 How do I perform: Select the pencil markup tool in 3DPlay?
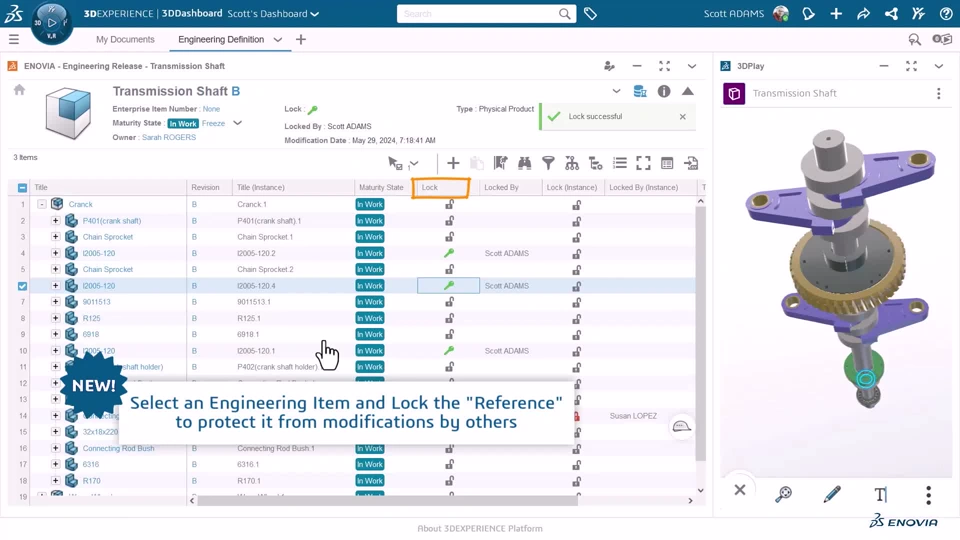tap(832, 493)
